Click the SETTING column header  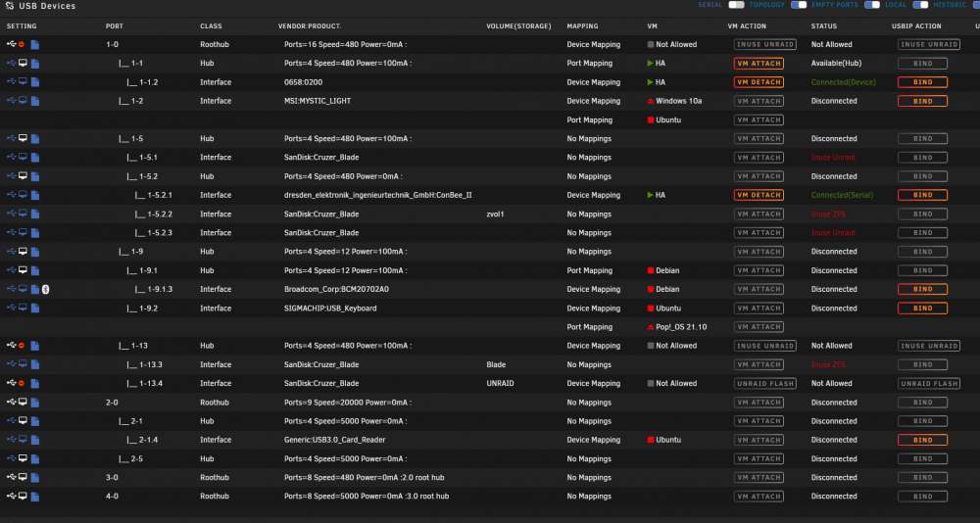pos(22,26)
